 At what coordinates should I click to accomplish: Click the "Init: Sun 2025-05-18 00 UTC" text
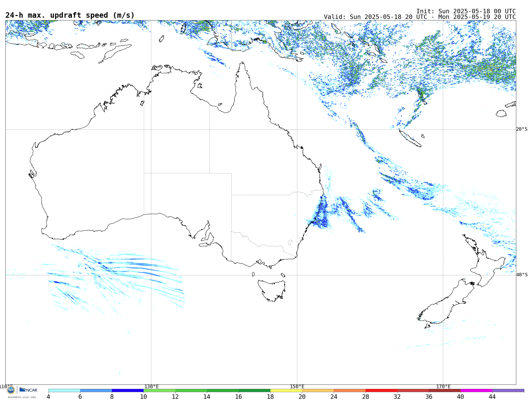coord(466,11)
